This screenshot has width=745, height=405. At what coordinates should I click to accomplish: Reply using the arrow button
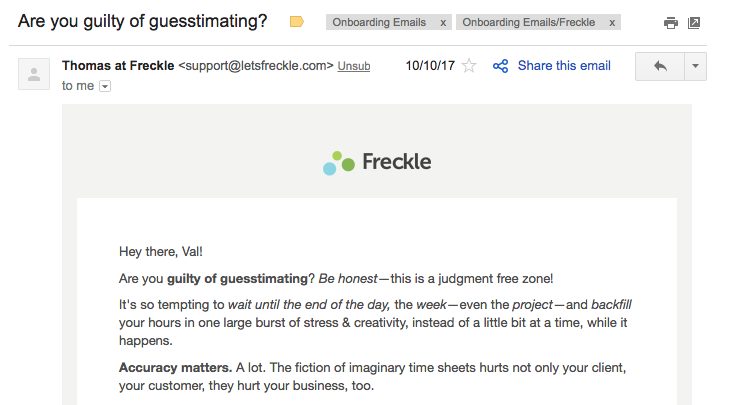660,66
